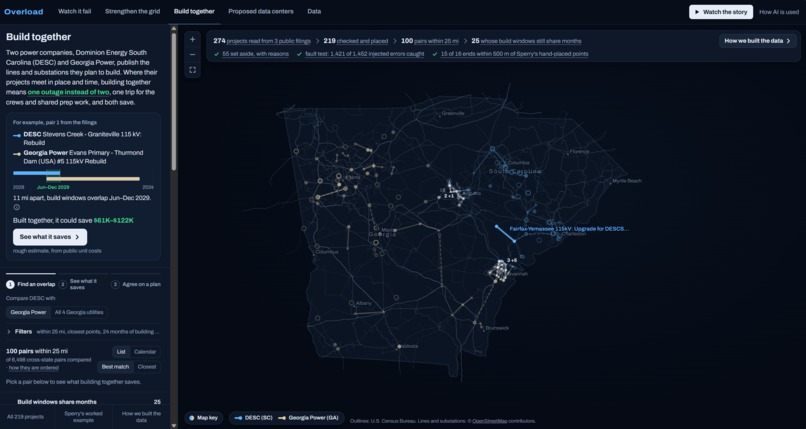806x429 pixels.
Task: Open 55 set aside, with reasons link
Action: click(255, 54)
